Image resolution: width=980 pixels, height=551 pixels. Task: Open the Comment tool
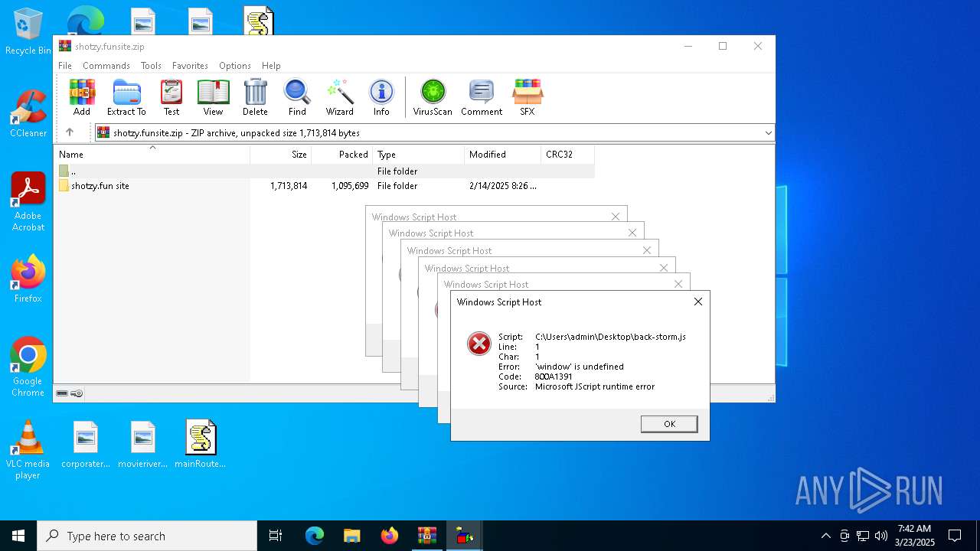coord(482,97)
